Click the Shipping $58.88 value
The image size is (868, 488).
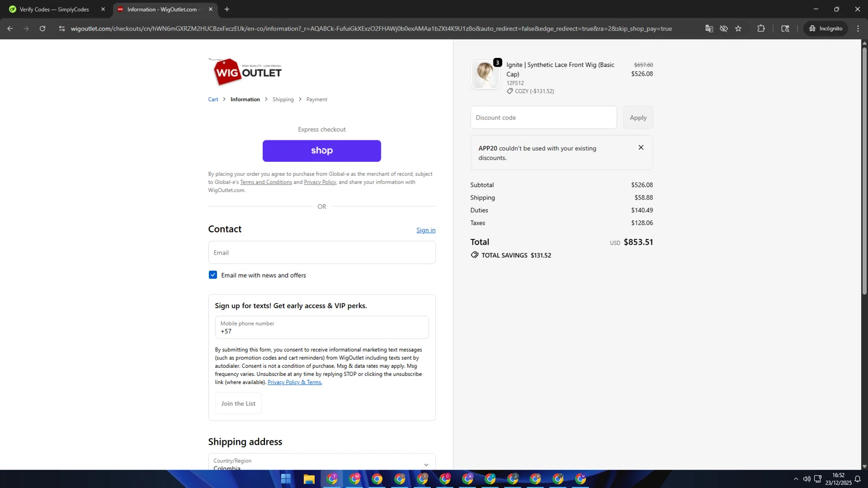coord(643,198)
